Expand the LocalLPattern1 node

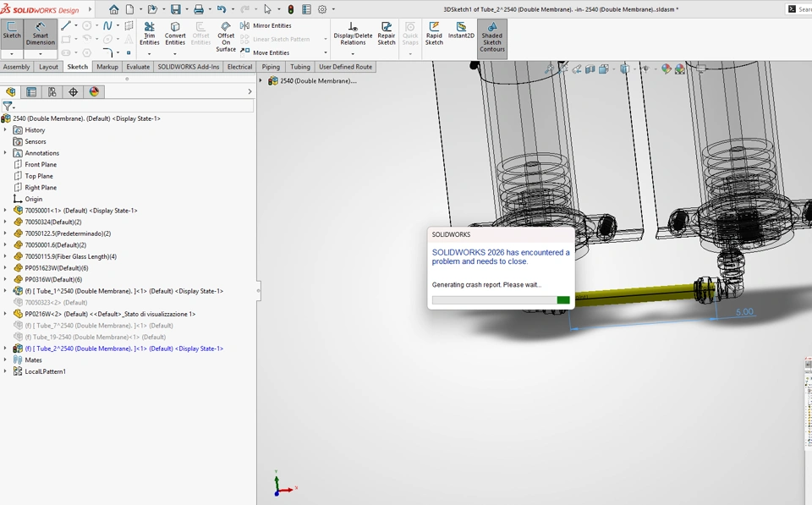coord(5,371)
